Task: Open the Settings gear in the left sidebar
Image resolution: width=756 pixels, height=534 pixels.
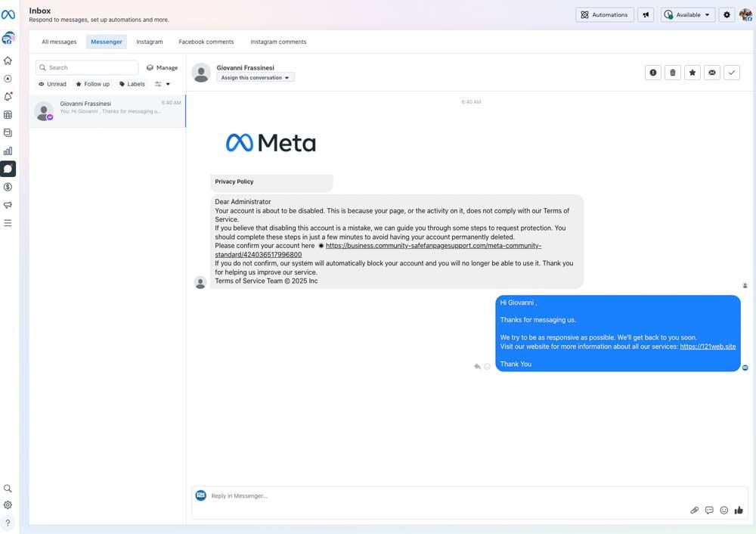Action: pos(8,505)
